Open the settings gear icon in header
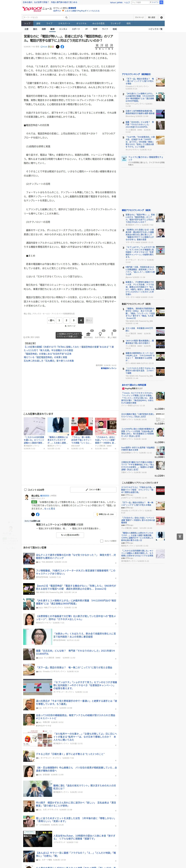The image size is (186, 868). pyautogui.click(x=161, y=18)
